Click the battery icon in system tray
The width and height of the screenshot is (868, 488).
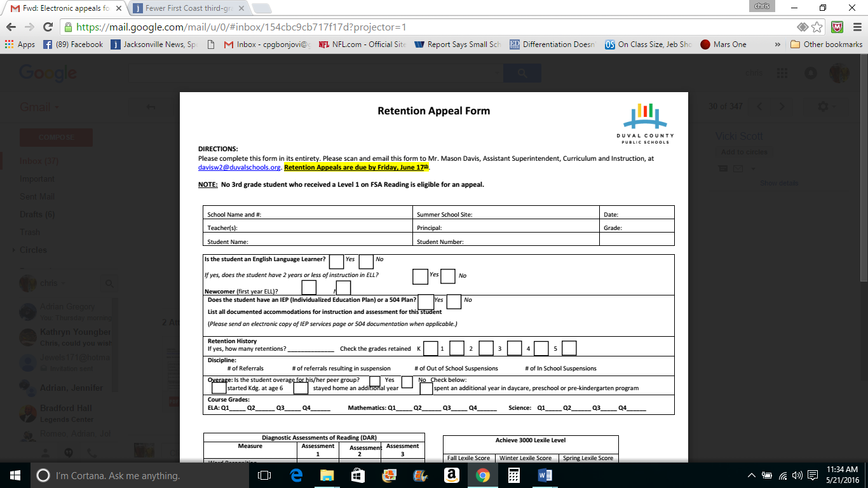(768, 475)
